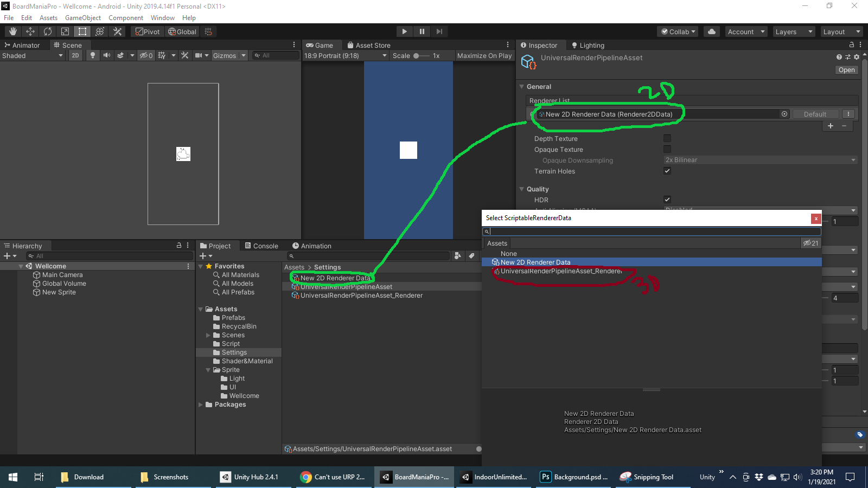This screenshot has width=868, height=488.
Task: Toggle hidden objects visibility in scene
Action: pyautogui.click(x=146, y=55)
